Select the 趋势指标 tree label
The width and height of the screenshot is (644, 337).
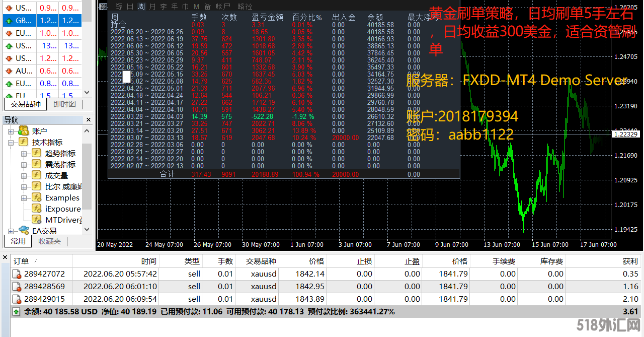pyautogui.click(x=60, y=154)
